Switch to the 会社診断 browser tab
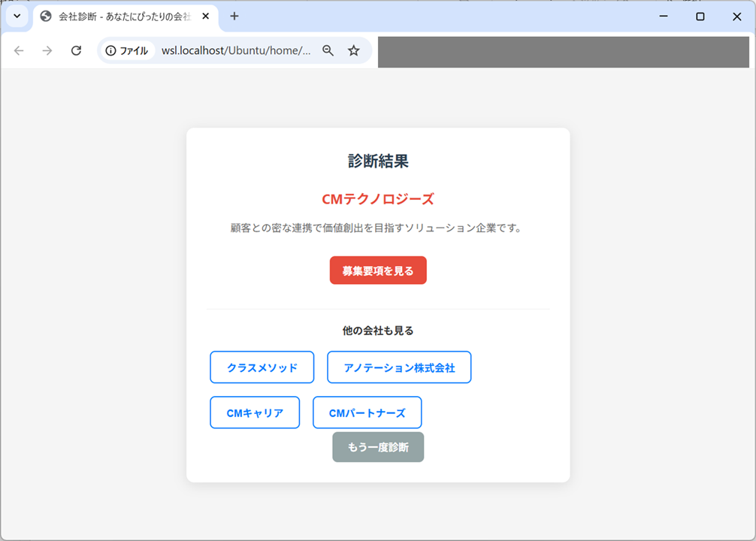The image size is (756, 541). pyautogui.click(x=120, y=16)
